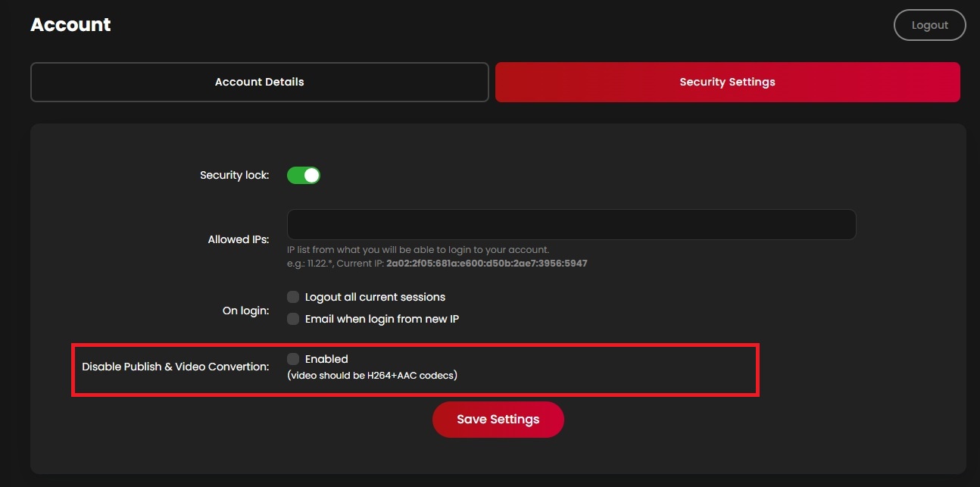Focus the Allowed IPs input field
This screenshot has height=487, width=980.
click(x=571, y=225)
